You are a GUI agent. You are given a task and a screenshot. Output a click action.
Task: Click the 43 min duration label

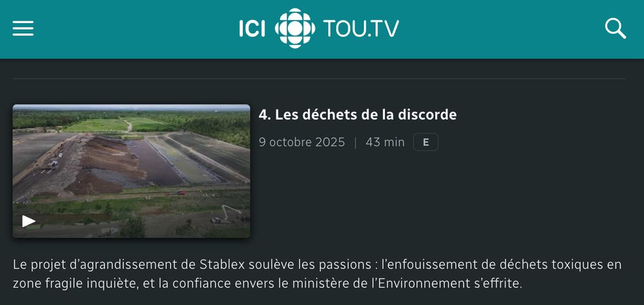click(385, 142)
